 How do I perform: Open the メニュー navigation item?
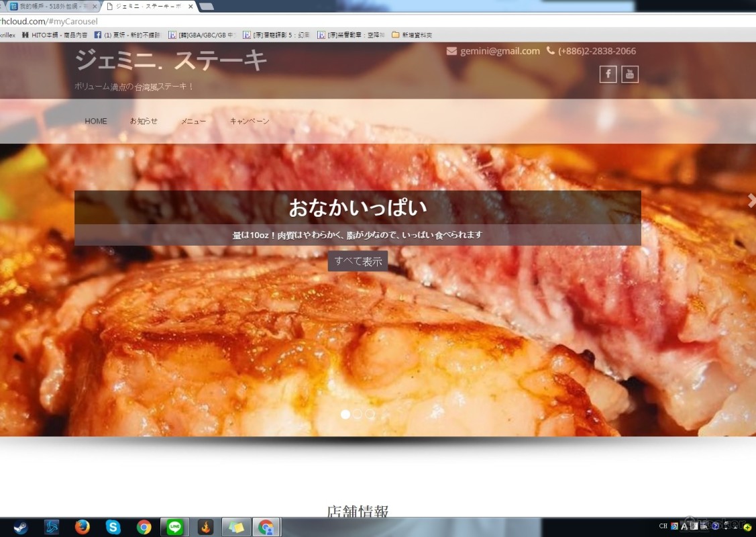[x=193, y=121]
